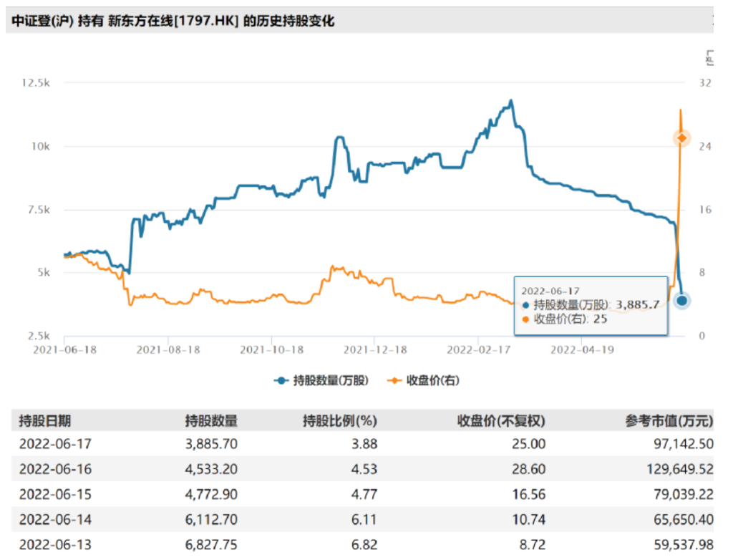733x560 pixels.
Task: Click the 2022-06-17 date in chart tooltip
Action: tap(550, 291)
